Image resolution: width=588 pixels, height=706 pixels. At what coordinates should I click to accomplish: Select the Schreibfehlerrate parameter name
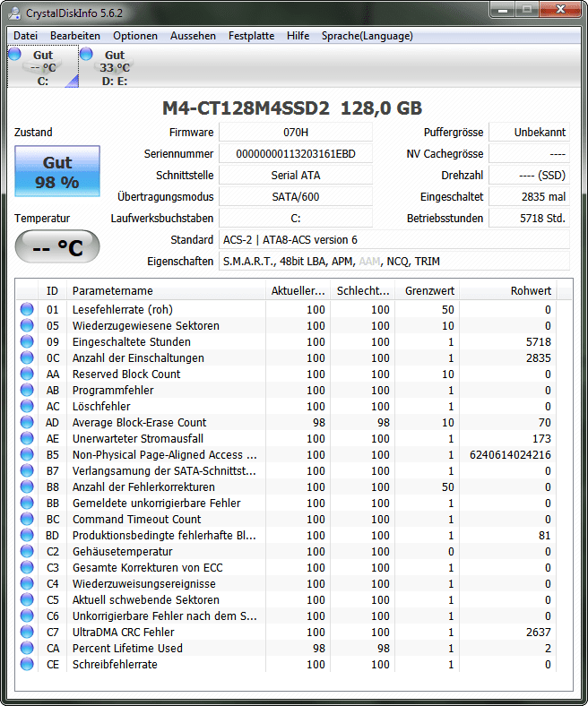[115, 665]
